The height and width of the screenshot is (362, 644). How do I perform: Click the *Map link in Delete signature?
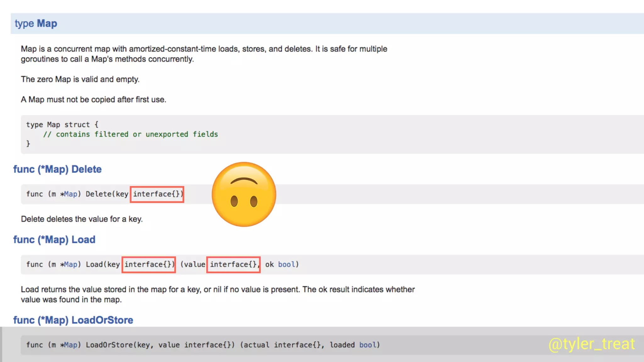tap(70, 194)
